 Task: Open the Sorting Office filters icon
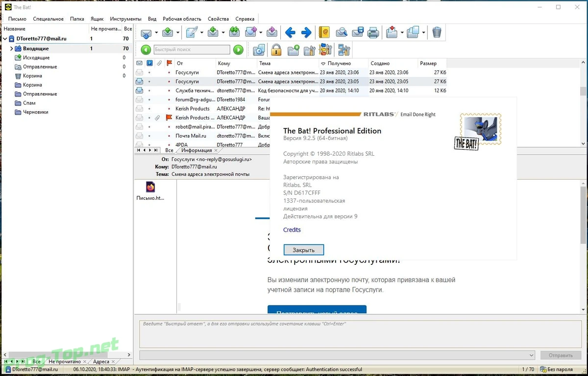click(x=325, y=49)
